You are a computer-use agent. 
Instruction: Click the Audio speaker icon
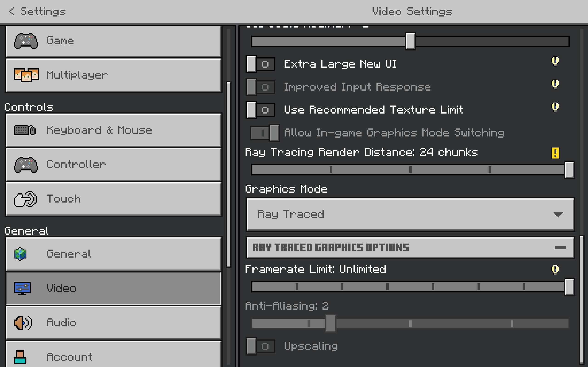click(x=23, y=323)
